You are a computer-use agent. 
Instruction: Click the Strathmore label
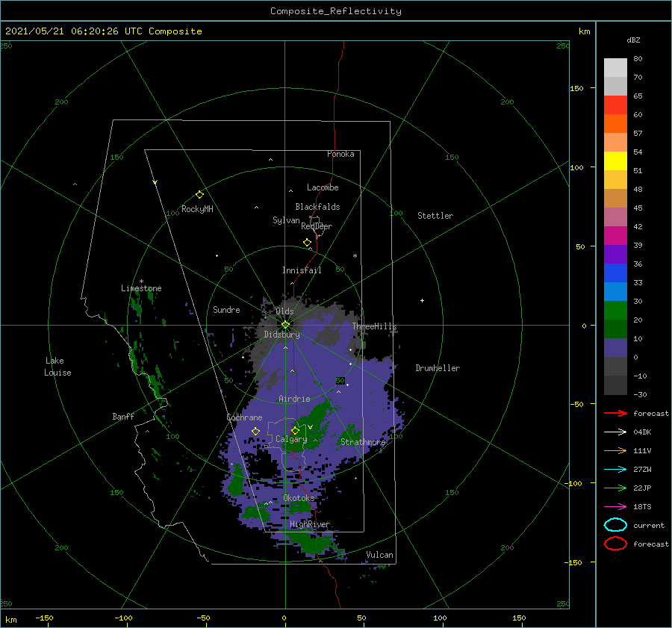[363, 442]
